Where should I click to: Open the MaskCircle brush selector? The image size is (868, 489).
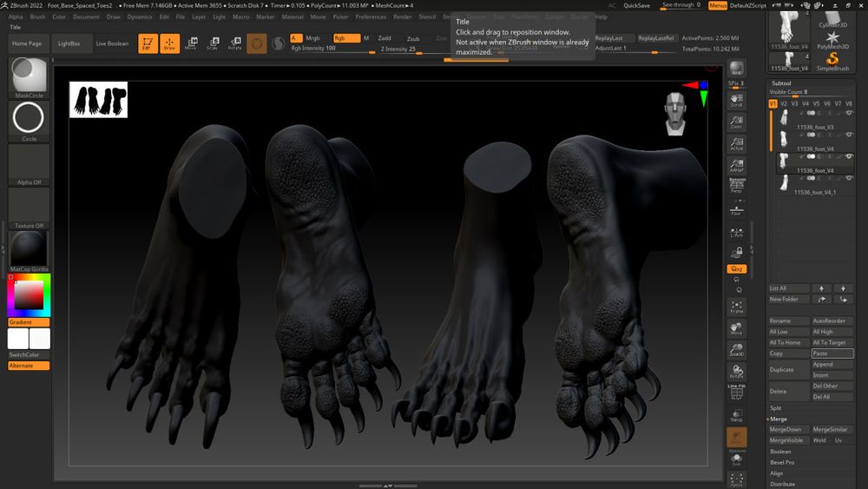click(29, 77)
